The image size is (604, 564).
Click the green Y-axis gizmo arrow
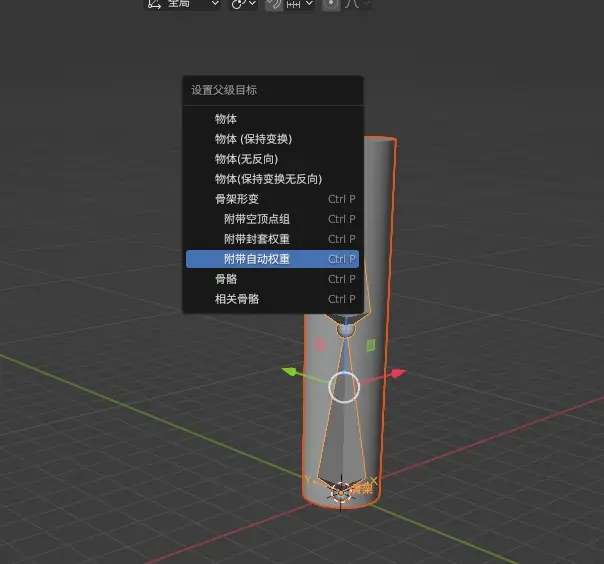pyautogui.click(x=290, y=371)
